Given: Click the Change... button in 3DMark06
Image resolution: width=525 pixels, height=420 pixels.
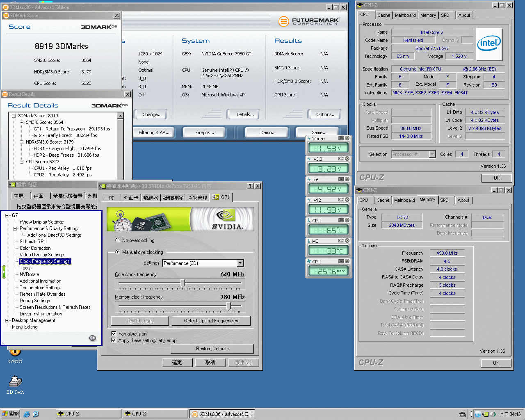Looking at the screenshot, I should click(x=152, y=114).
